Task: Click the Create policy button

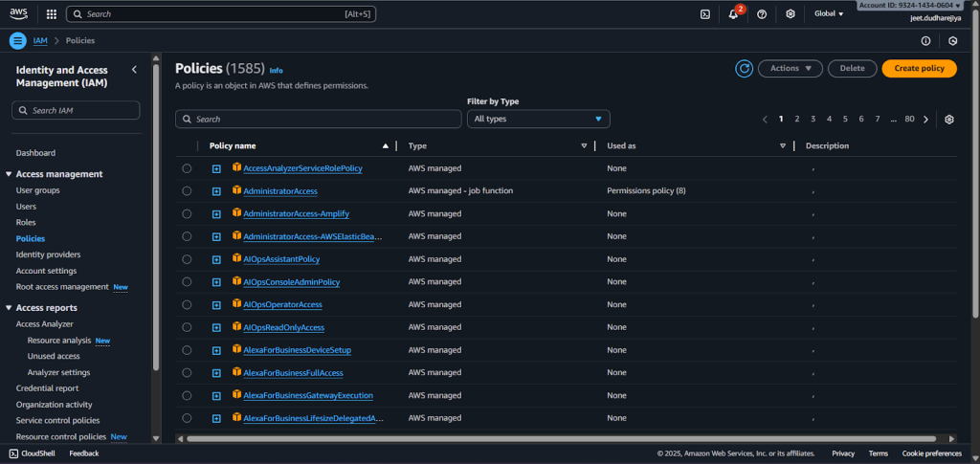Action: [x=919, y=69]
